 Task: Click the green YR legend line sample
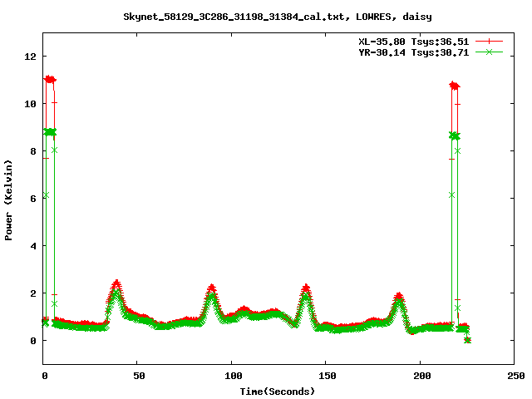tap(489, 52)
